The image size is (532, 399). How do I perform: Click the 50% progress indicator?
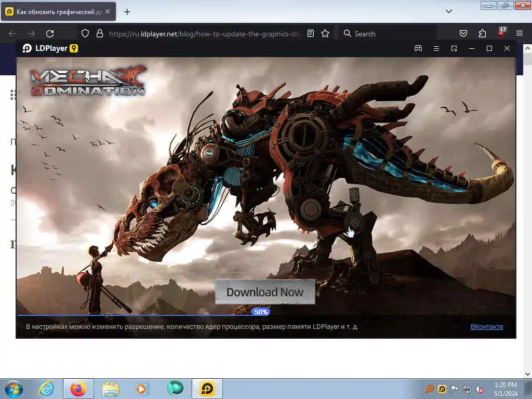(261, 312)
